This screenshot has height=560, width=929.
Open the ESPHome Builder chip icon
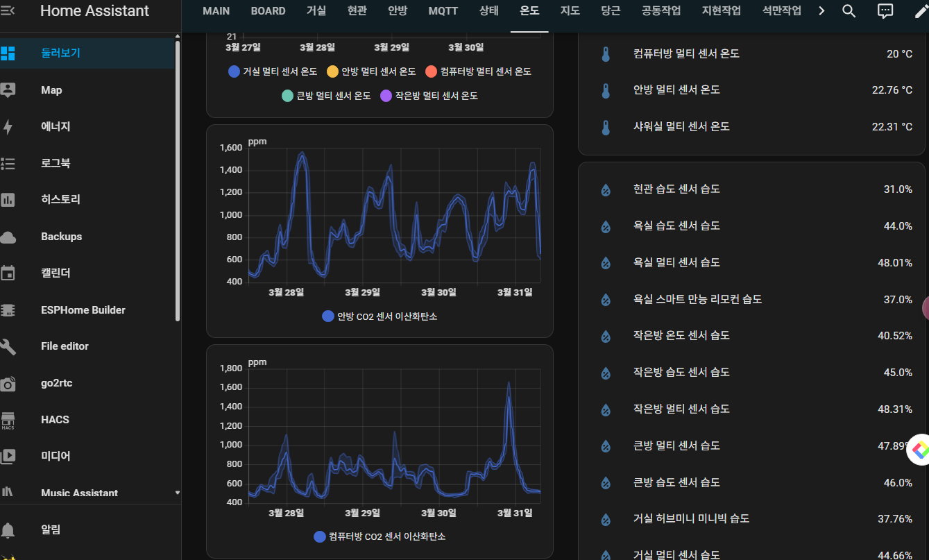(x=8, y=310)
